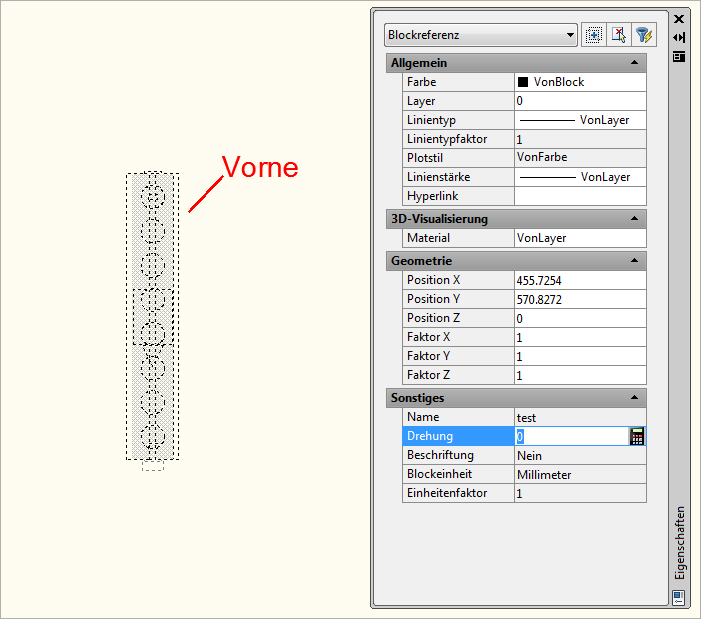The height and width of the screenshot is (619, 701).
Task: Collapse the Sonstiges section
Action: click(634, 398)
